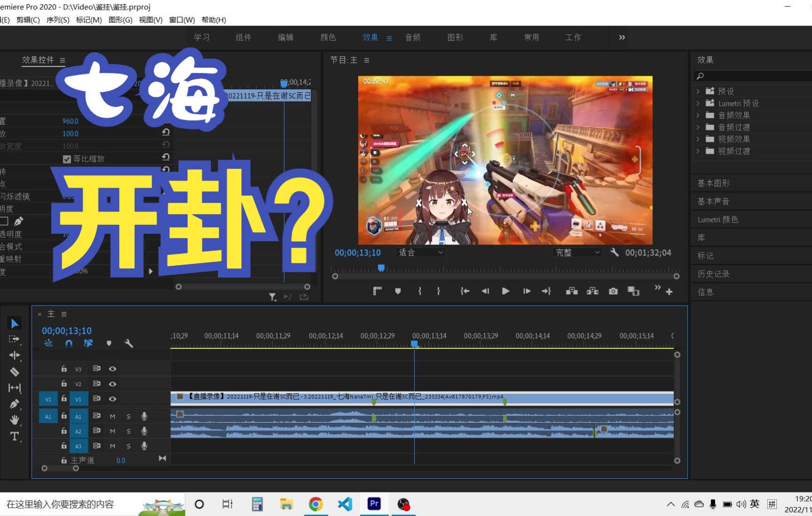Open the 完整 playback resolution dropdown
812x516 pixels.
(x=578, y=253)
